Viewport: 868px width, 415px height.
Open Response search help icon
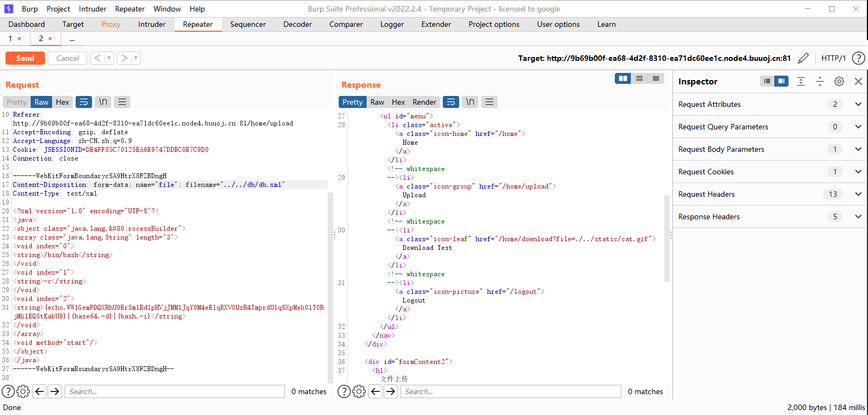[344, 391]
